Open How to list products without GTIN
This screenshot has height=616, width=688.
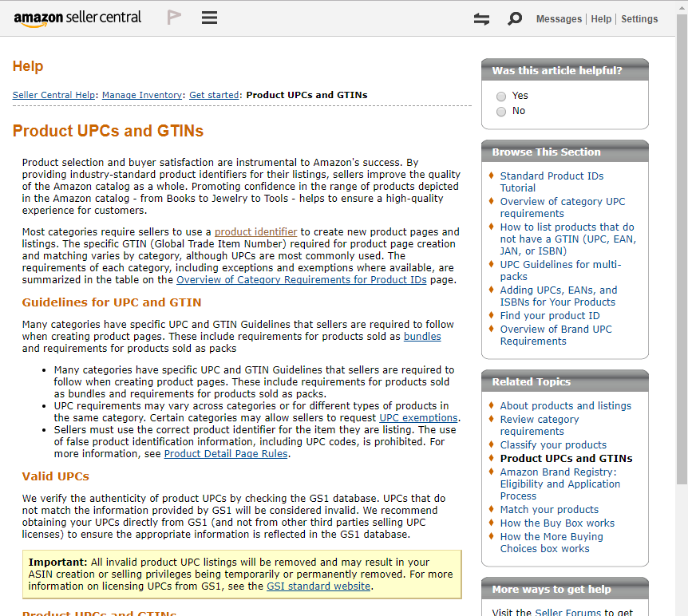(x=567, y=239)
